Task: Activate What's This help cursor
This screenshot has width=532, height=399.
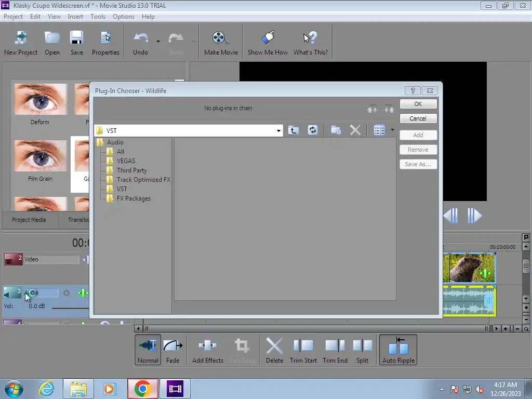Action: pyautogui.click(x=311, y=43)
